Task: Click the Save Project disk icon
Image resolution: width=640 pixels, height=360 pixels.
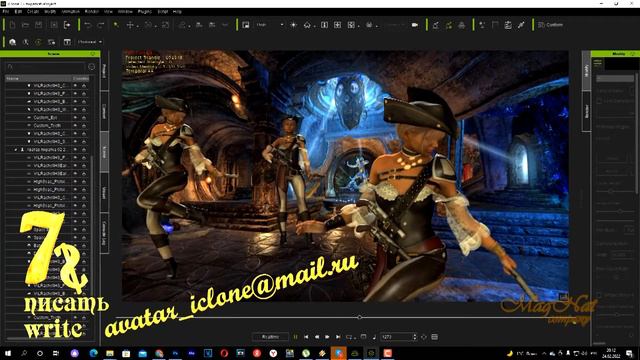Action: point(38,25)
